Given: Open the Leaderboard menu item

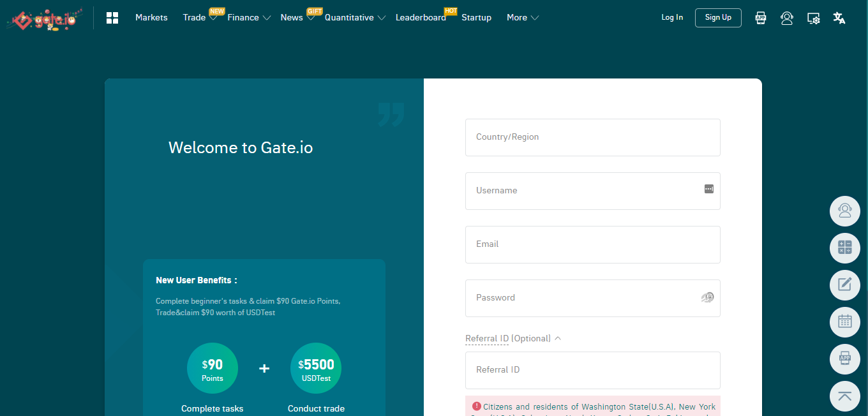Looking at the screenshot, I should tap(421, 18).
